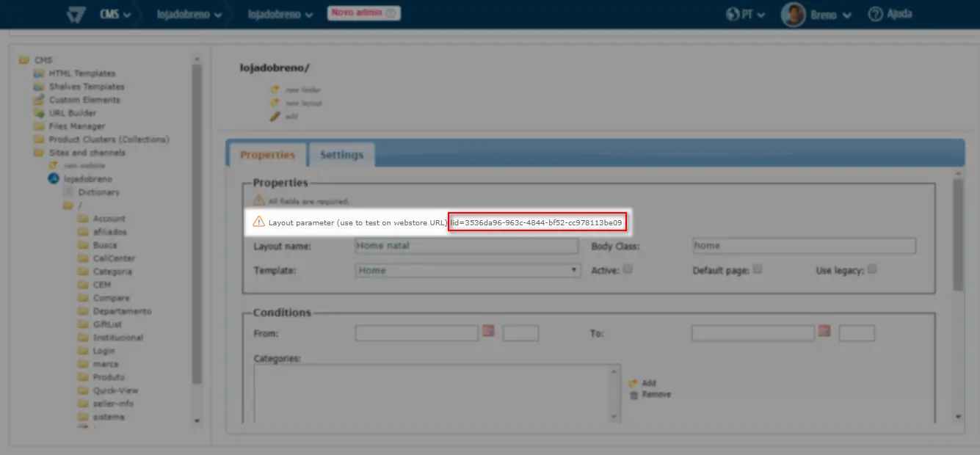Open the PT language dropdown
Viewport: 980px width, 455px height.
(754, 15)
